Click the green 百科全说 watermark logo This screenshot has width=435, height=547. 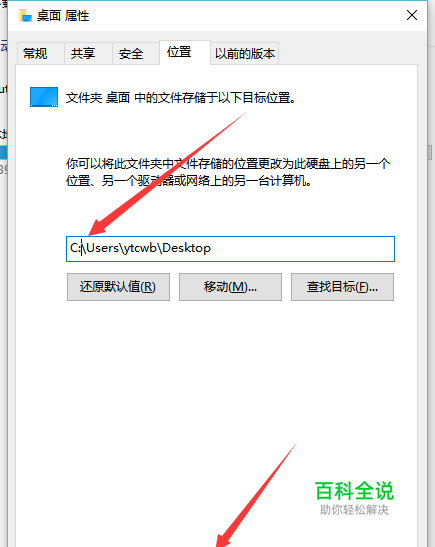[x=354, y=490]
